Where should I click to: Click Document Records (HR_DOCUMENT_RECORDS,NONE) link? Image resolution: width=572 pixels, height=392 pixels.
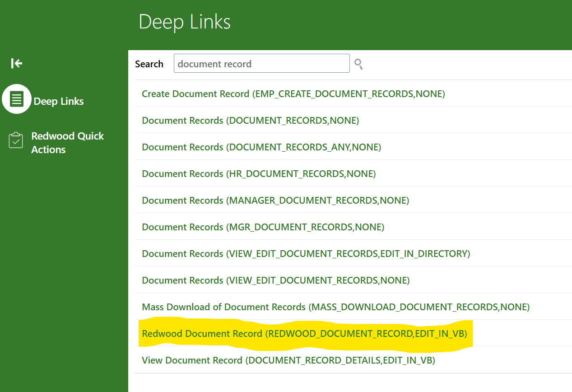click(x=259, y=173)
